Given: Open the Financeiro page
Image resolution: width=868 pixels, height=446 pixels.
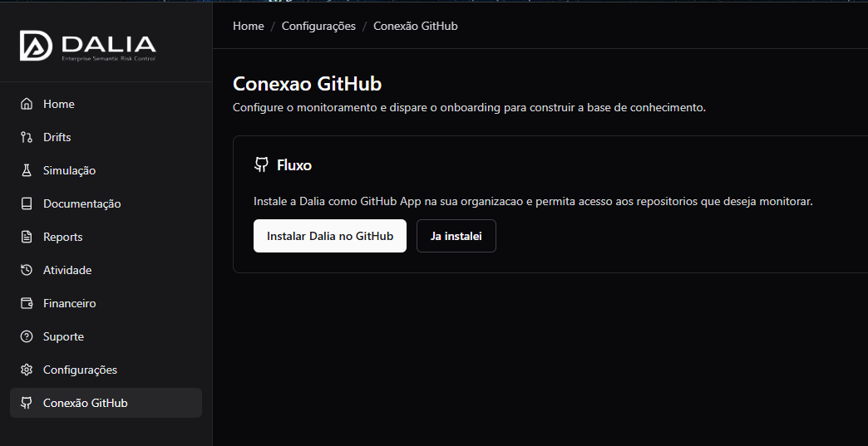Looking at the screenshot, I should tap(106, 303).
